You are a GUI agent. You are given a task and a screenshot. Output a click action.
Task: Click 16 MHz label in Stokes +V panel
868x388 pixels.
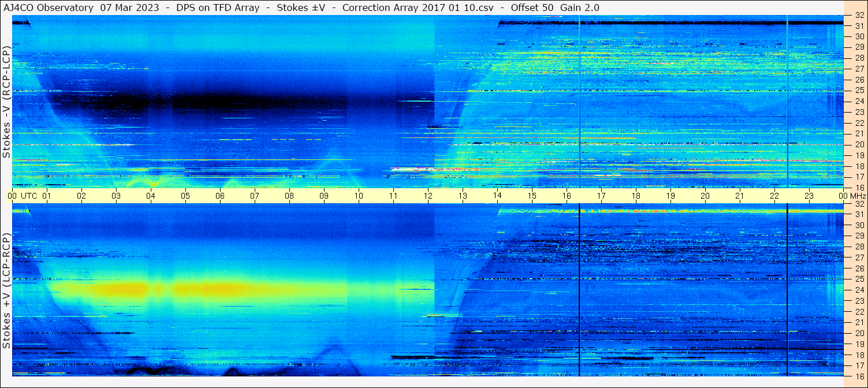(x=859, y=376)
